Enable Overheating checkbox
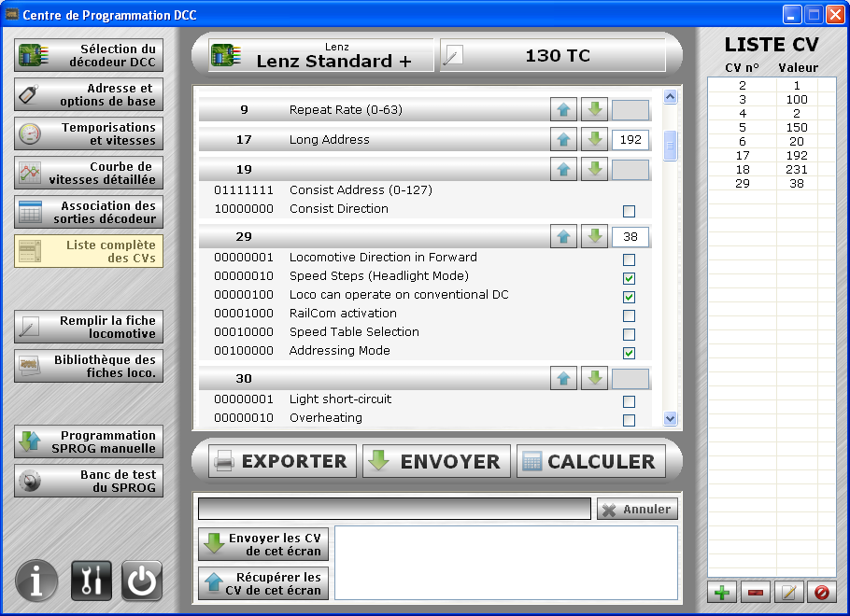Screen dimensions: 850x616 629,420
